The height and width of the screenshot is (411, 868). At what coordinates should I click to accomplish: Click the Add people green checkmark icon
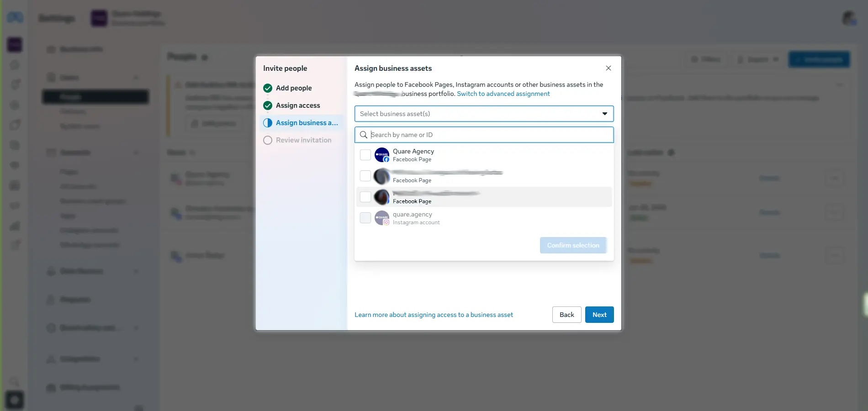268,88
